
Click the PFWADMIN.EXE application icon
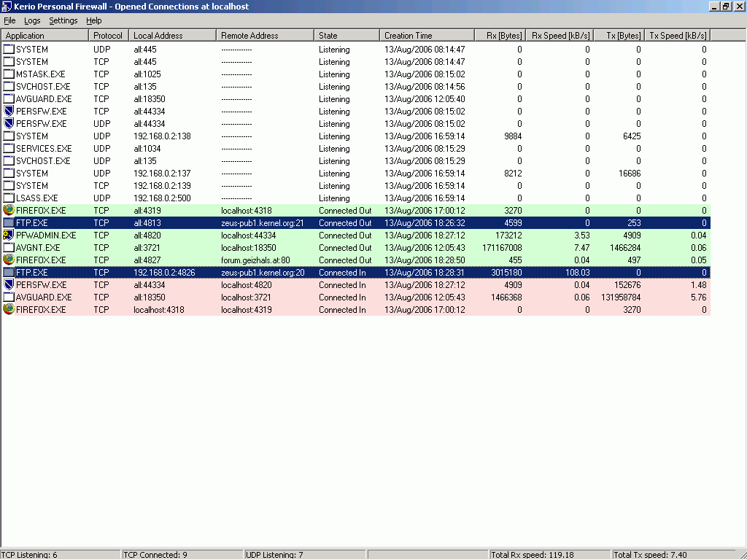[x=9, y=235]
